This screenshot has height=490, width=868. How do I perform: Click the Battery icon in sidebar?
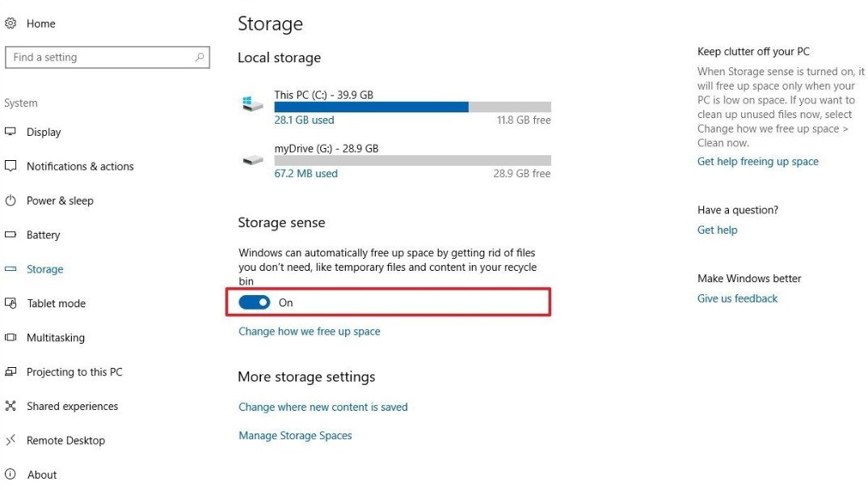click(11, 235)
